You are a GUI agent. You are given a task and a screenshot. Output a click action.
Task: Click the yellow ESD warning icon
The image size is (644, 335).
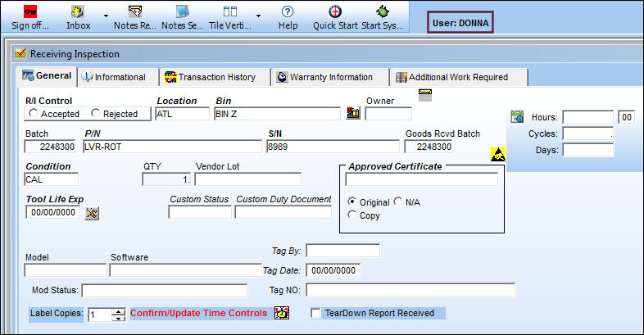click(x=498, y=154)
